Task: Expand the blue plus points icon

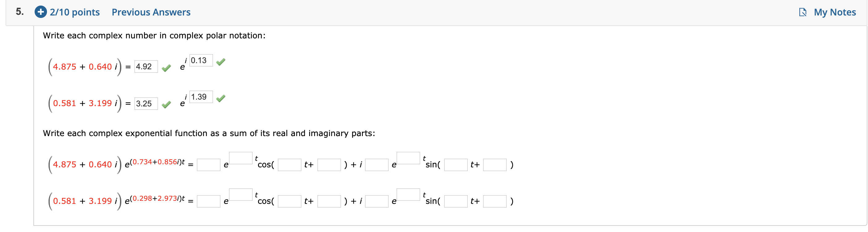Action: click(x=40, y=12)
